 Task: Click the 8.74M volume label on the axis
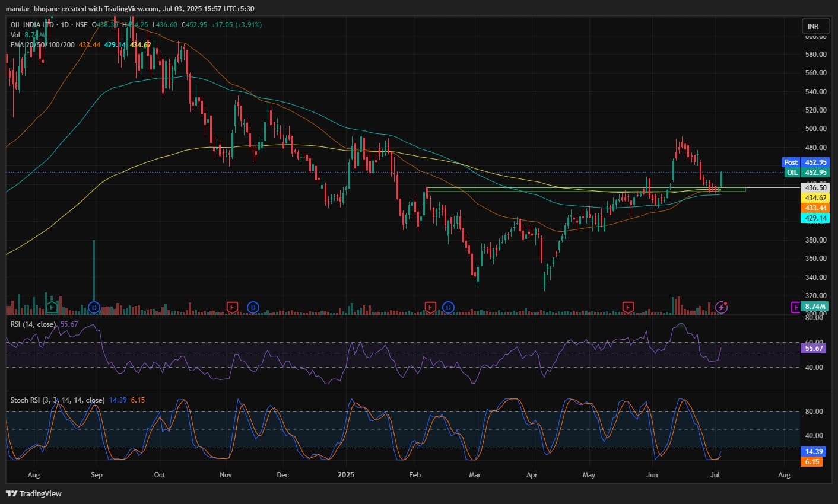point(815,307)
